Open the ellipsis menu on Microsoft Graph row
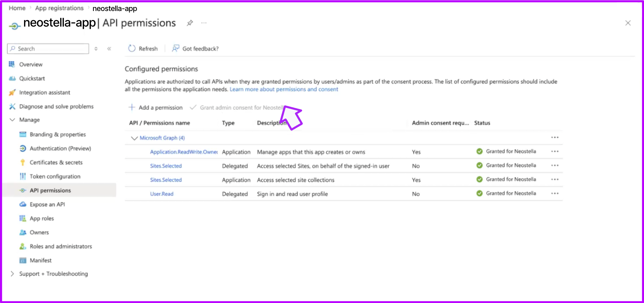Image resolution: width=644 pixels, height=303 pixels. click(x=555, y=137)
